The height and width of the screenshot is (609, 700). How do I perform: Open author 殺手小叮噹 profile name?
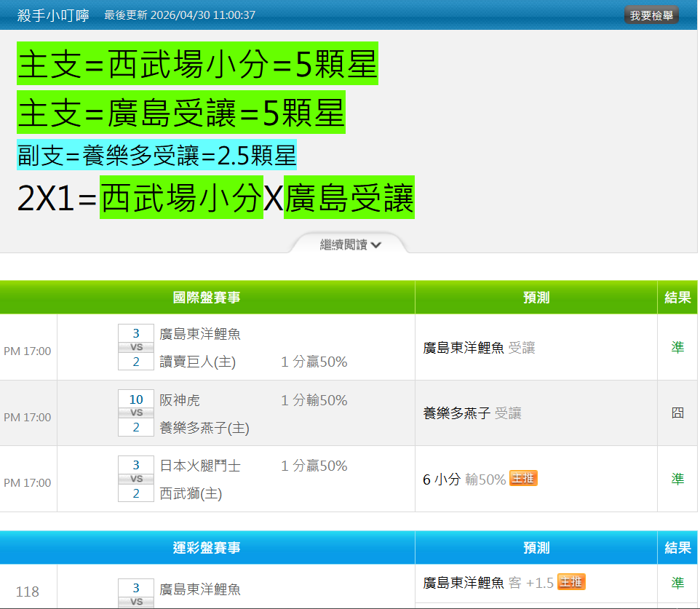click(x=53, y=15)
